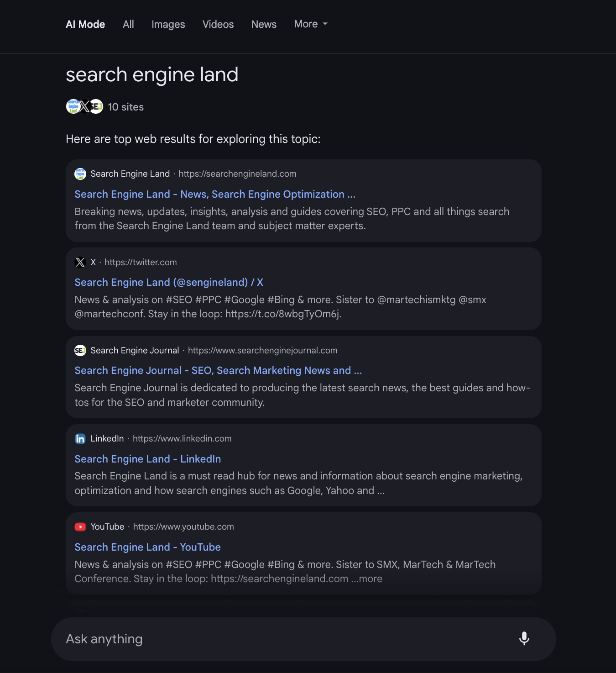Screen dimensions: 616x673
Task: Select the YouTube play icon in the YouTube result
Action: tap(80, 526)
